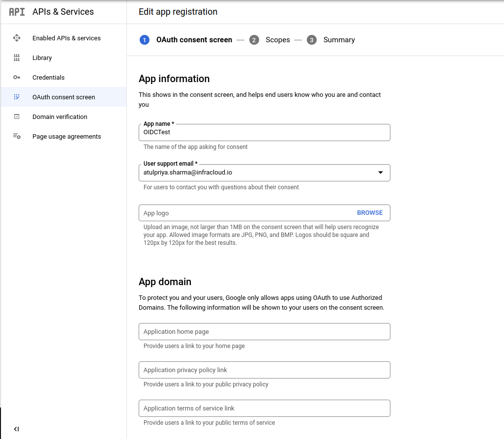This screenshot has height=439, width=504.
Task: Click 'The name of the app asking for consent'
Action: click(x=195, y=147)
